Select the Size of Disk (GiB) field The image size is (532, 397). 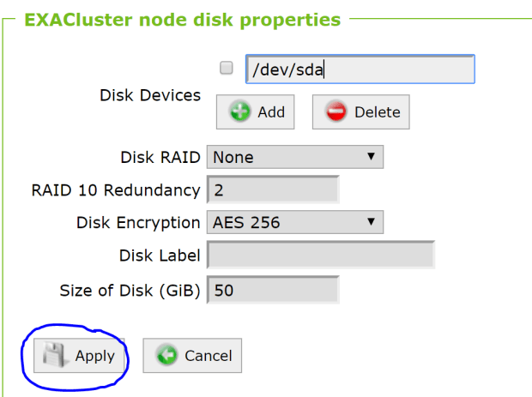[273, 291]
